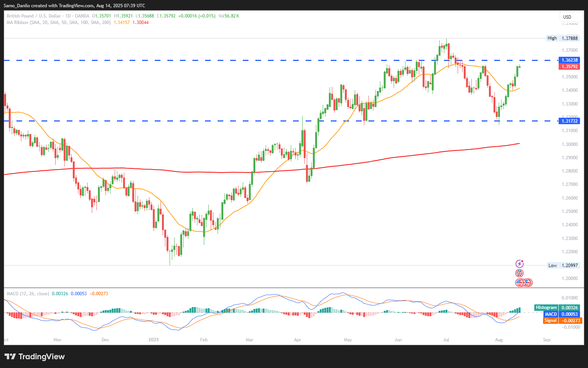
Task: Click the May label on the time axis
Action: tap(348, 339)
